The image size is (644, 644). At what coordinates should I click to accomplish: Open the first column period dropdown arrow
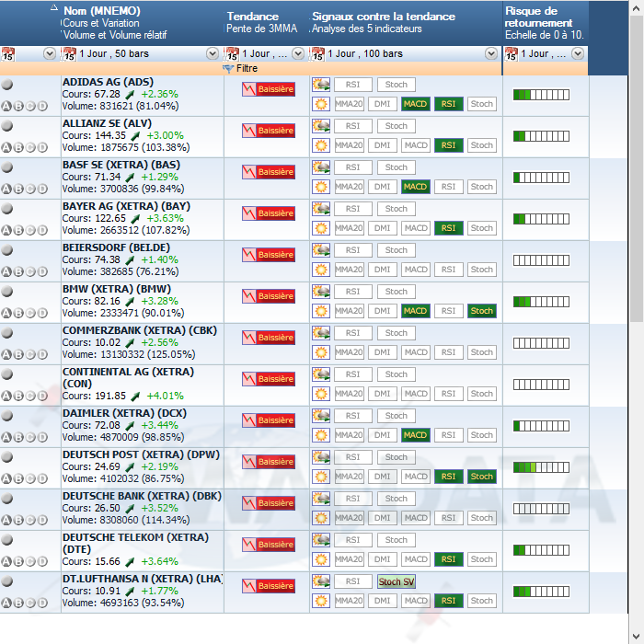click(x=50, y=53)
